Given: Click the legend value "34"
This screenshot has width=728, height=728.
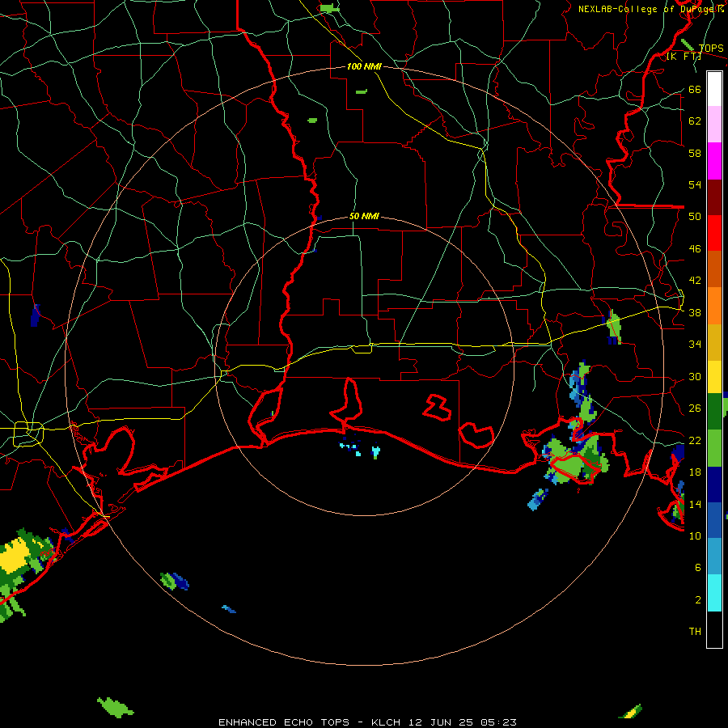Looking at the screenshot, I should pyautogui.click(x=695, y=345).
